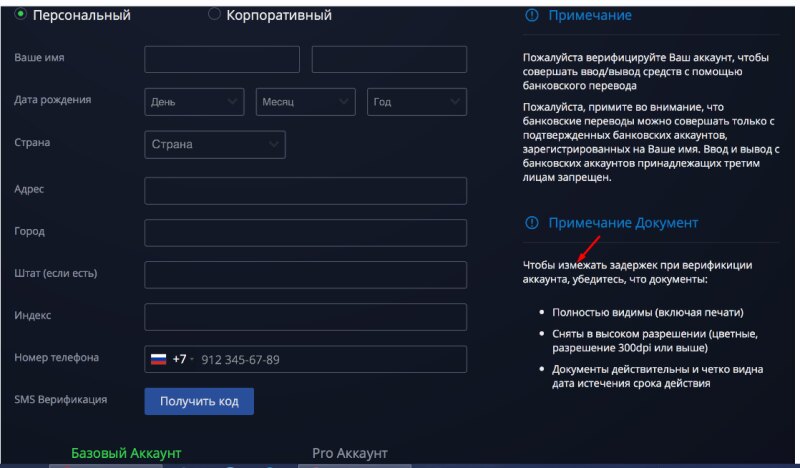
Task: Switch to the Базовый Аккаунт tab
Action: click(x=126, y=453)
